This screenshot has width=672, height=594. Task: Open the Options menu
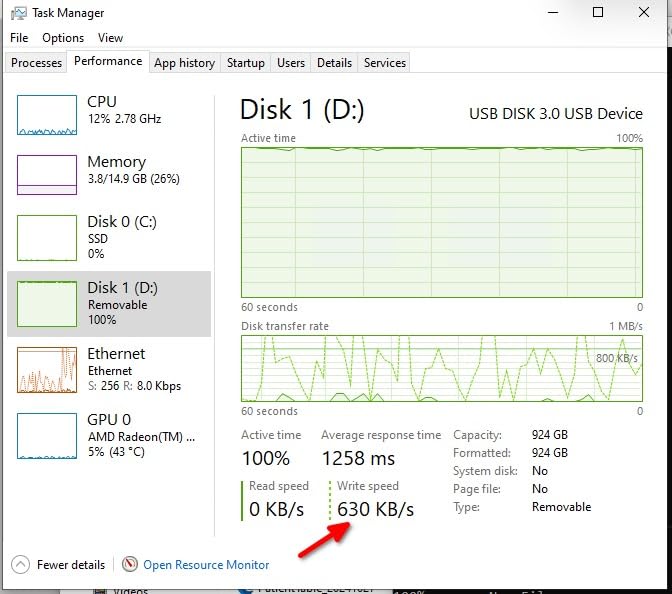(x=63, y=38)
